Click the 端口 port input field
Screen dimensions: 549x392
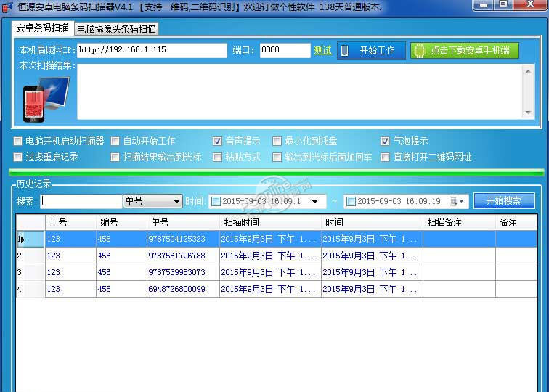(x=285, y=50)
